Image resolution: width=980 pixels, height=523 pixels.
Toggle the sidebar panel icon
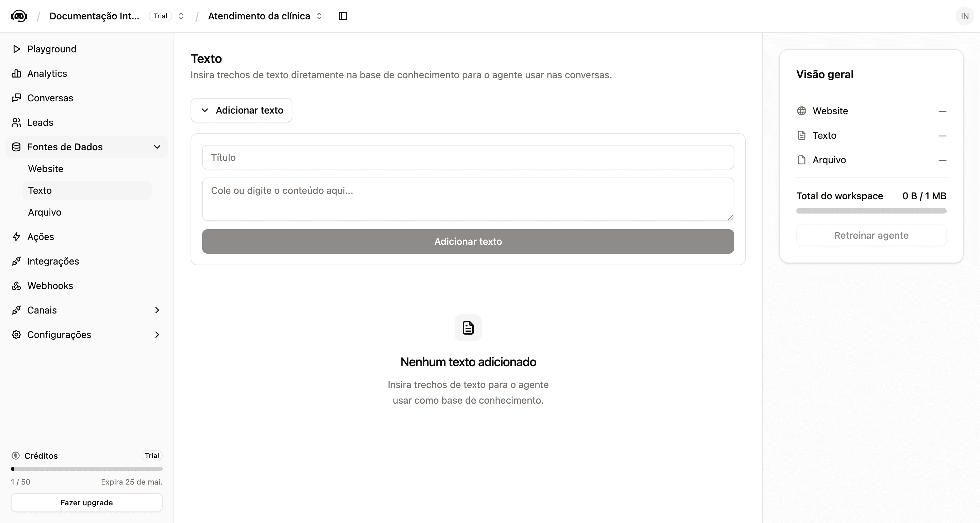coord(343,16)
